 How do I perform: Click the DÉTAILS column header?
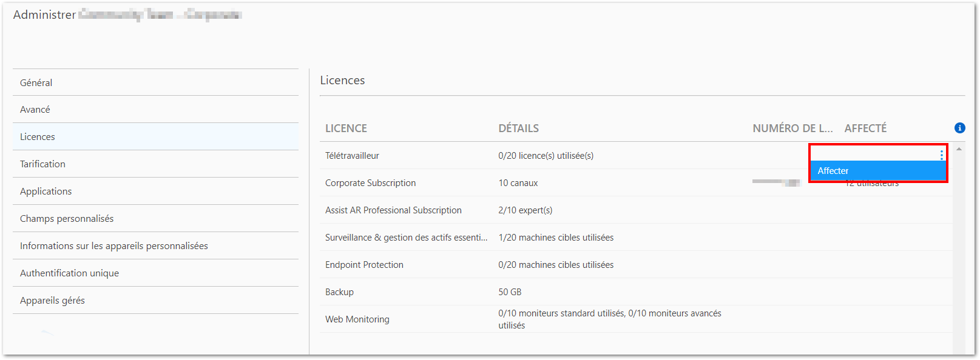[x=518, y=128]
